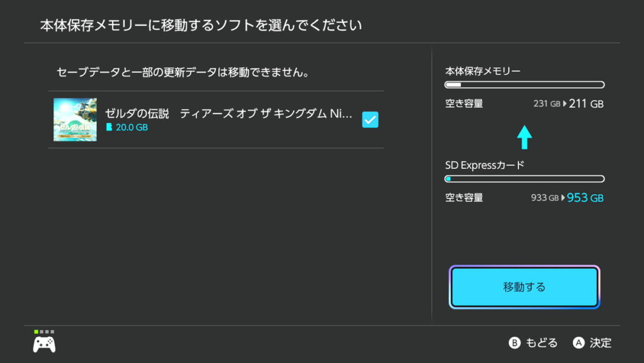This screenshot has width=644, height=363.
Task: Click the SD Expressカード capacity bar
Action: [524, 179]
